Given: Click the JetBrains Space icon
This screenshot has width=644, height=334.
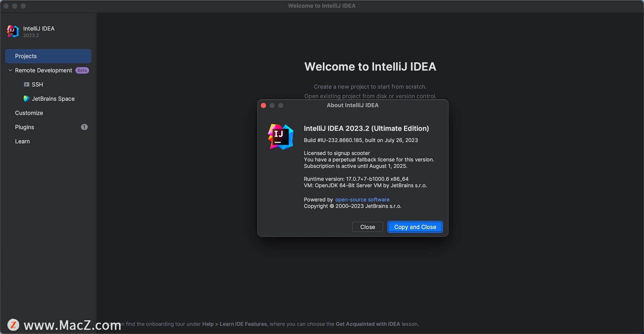Looking at the screenshot, I should point(26,99).
